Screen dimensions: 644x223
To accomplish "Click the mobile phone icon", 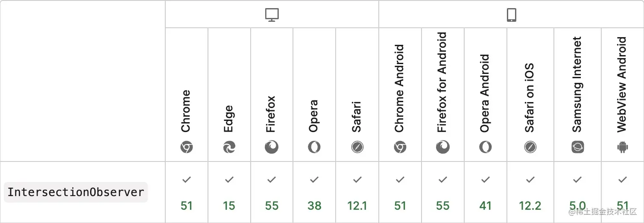I will click(x=511, y=15).
